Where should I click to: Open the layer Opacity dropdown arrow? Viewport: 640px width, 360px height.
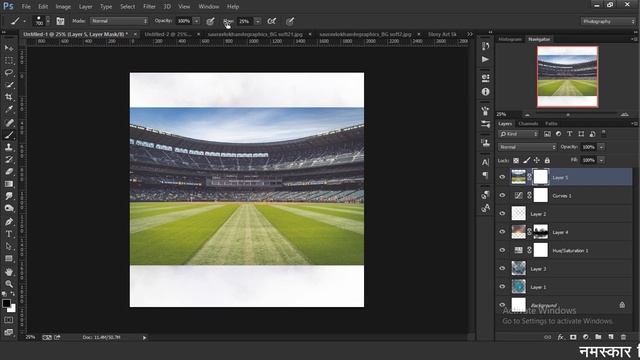click(x=601, y=147)
